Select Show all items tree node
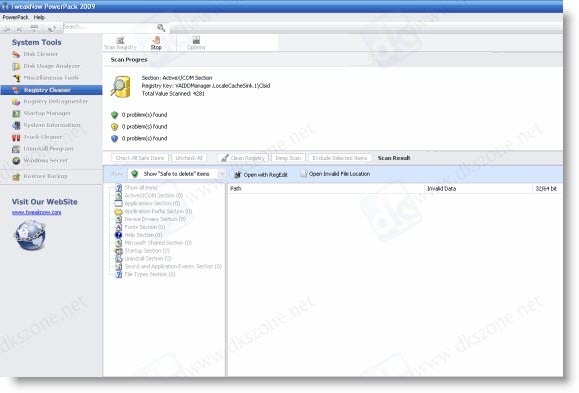This screenshot has height=393, width=579. point(137,187)
